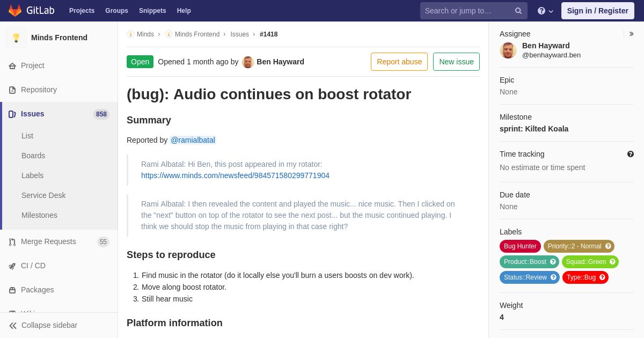Screen dimensions: 644x338
Task: Collapse the right sidebar with the double-arrow
Action: (x=631, y=34)
